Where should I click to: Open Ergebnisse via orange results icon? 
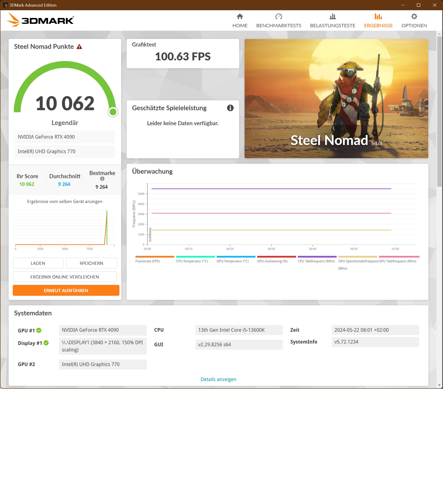[x=378, y=20]
